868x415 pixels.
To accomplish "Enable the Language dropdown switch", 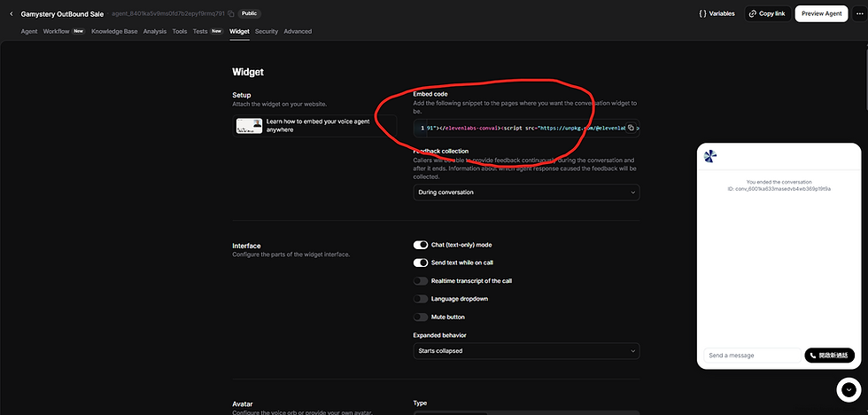I will pyautogui.click(x=420, y=299).
